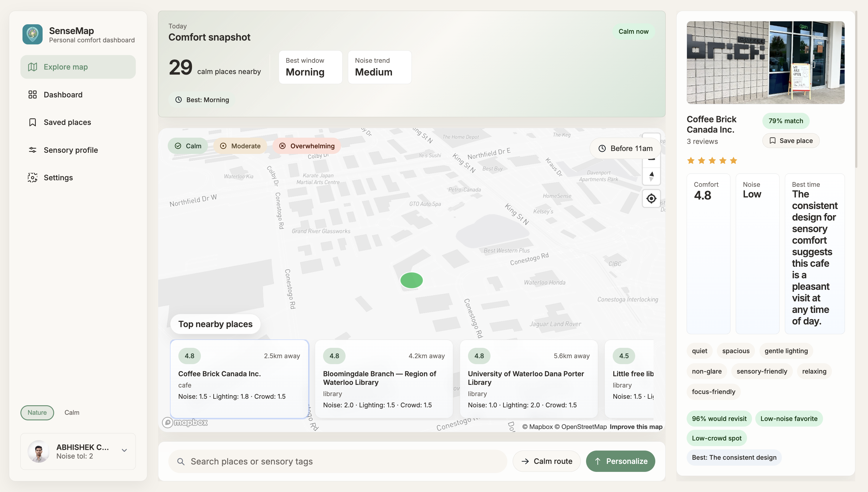Click the map's locate-me crosshair icon
868x492 pixels.
click(651, 199)
